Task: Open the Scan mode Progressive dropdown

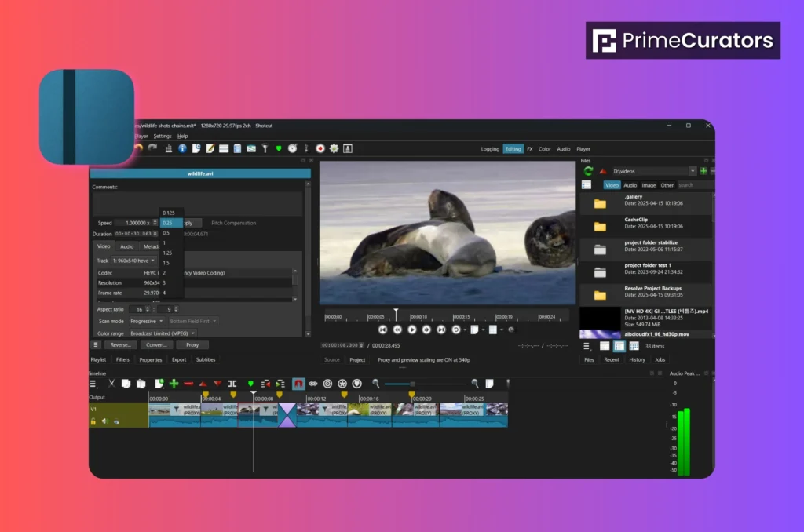Action: click(148, 321)
